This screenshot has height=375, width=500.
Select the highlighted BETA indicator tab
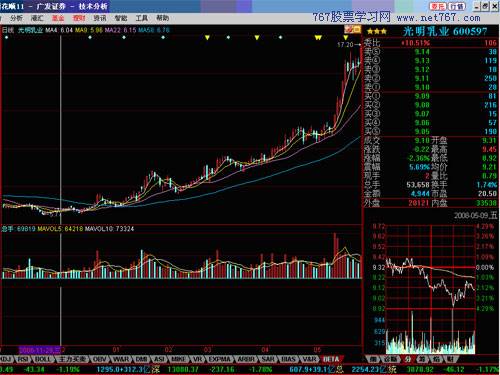tap(331, 359)
